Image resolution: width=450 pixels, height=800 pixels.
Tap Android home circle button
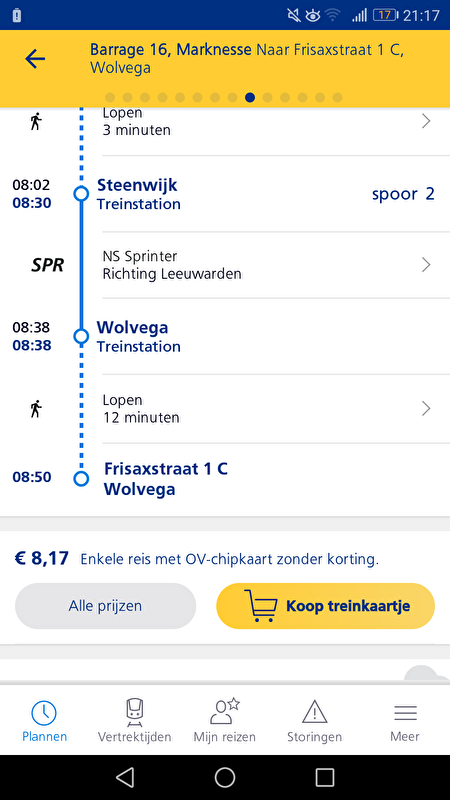click(x=225, y=777)
